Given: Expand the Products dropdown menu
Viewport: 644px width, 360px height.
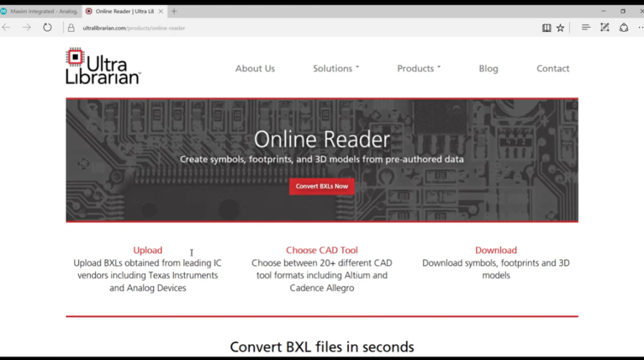Looking at the screenshot, I should click(x=419, y=69).
